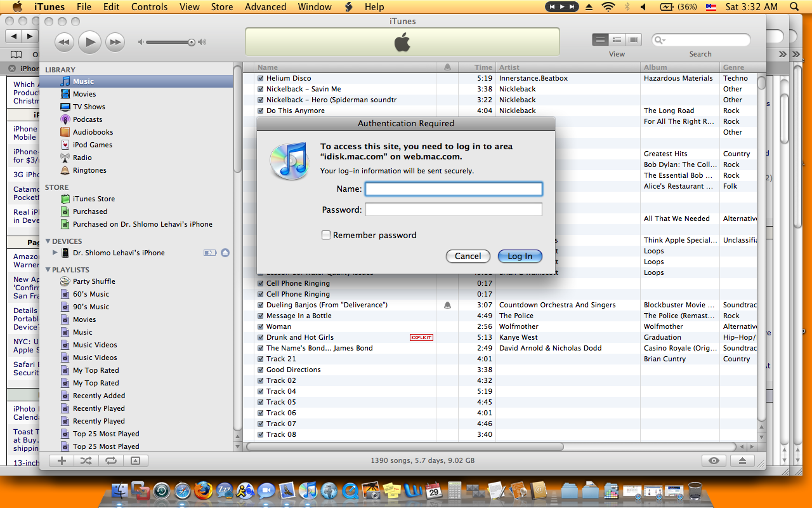Image resolution: width=812 pixels, height=508 pixels.
Task: Open iPod Games in the sidebar
Action: pyautogui.click(x=136, y=145)
